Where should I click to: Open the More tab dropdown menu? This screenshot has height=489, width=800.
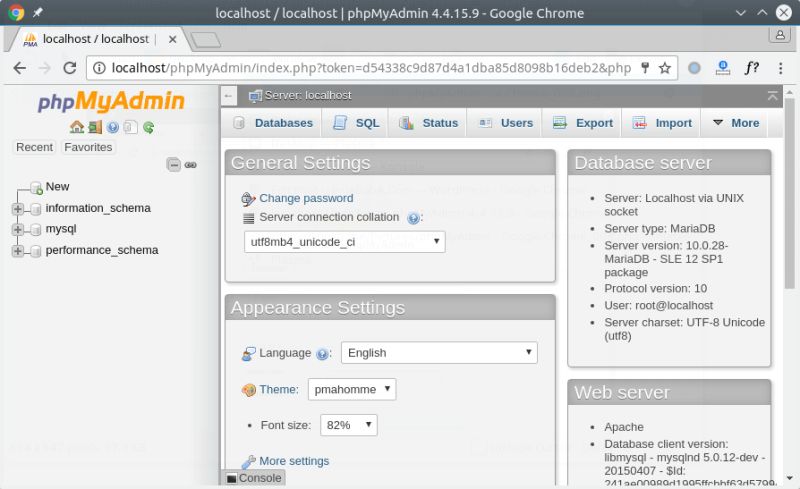(736, 123)
